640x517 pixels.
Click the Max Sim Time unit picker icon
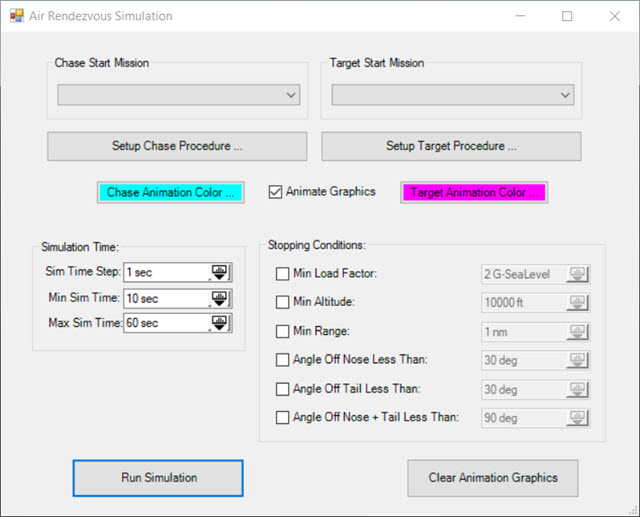coord(220,323)
